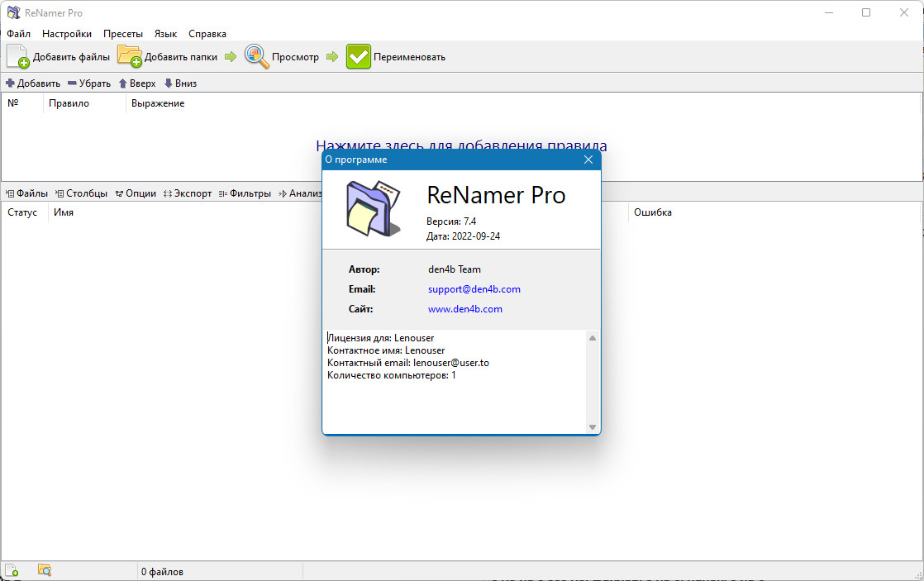Open the Пресеты menu
Screen dimensions: 924x581
[122, 34]
